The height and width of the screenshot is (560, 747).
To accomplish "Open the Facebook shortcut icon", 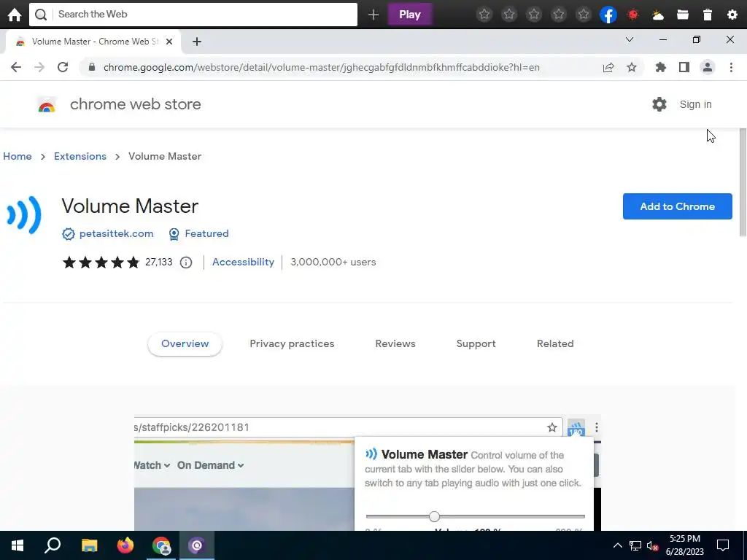I will pyautogui.click(x=608, y=15).
